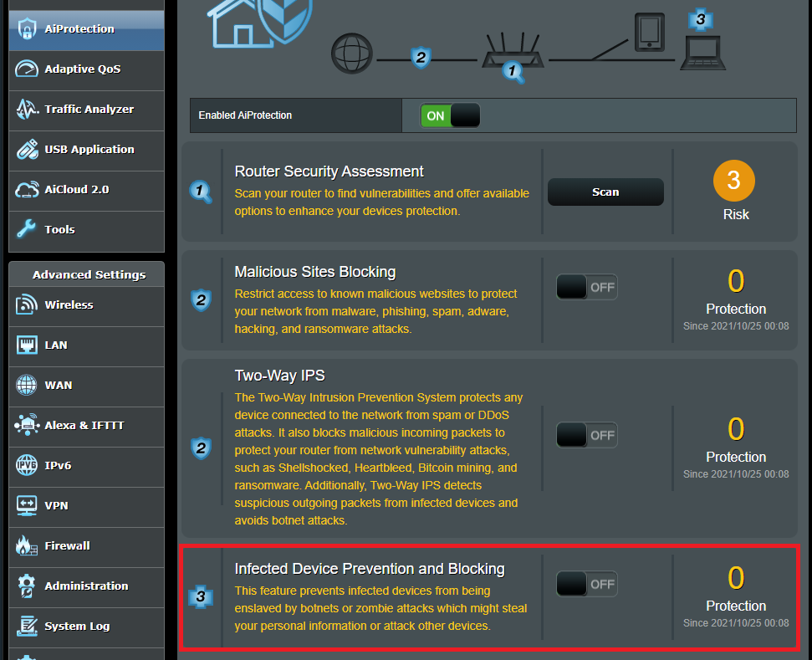Click the AiProtection shield lock icon
This screenshot has height=660, width=812.
pos(27,29)
